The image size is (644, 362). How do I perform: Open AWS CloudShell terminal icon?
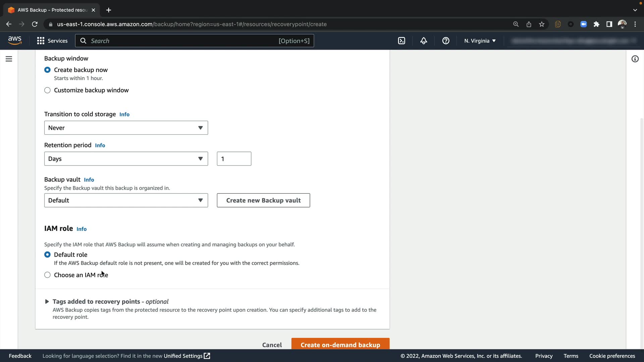[401, 41]
